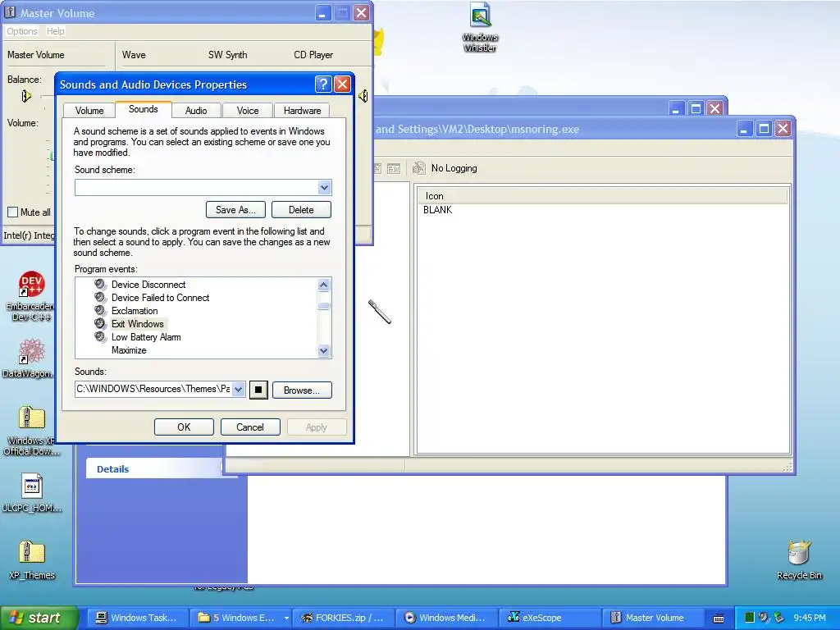Select the Sounds tab
This screenshot has width=840, height=630.
(143, 109)
